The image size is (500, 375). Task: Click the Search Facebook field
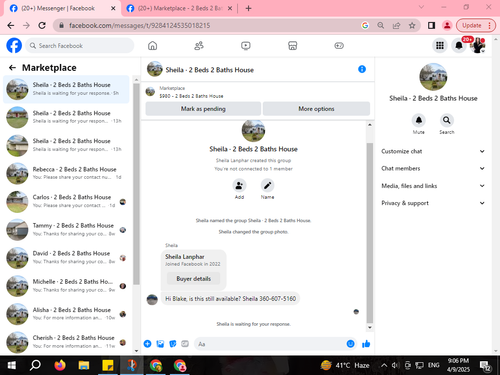[x=80, y=46]
